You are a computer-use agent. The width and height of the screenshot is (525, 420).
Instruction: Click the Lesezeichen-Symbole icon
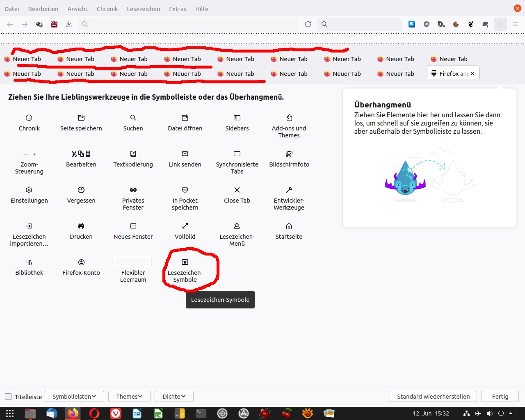pyautogui.click(x=185, y=262)
